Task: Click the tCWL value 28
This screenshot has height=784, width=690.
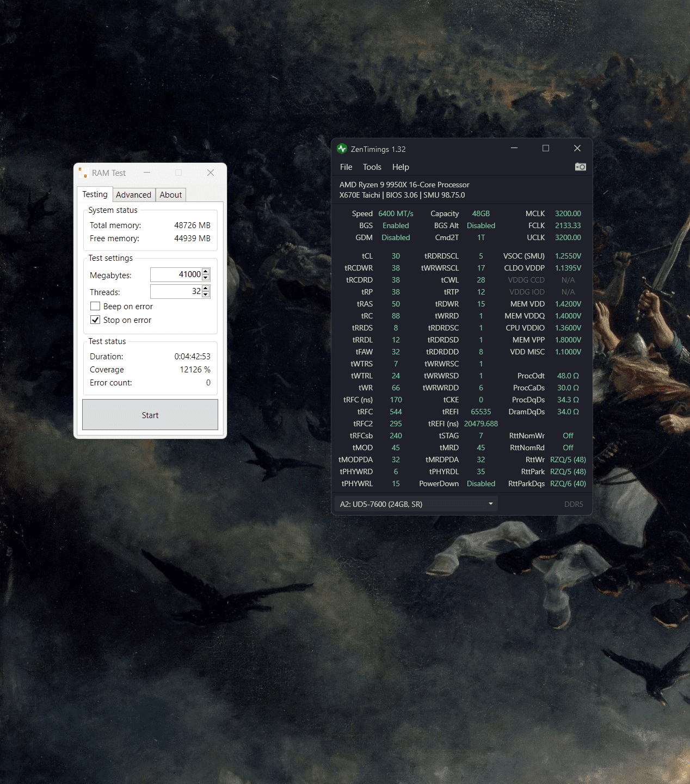Action: 481,280
